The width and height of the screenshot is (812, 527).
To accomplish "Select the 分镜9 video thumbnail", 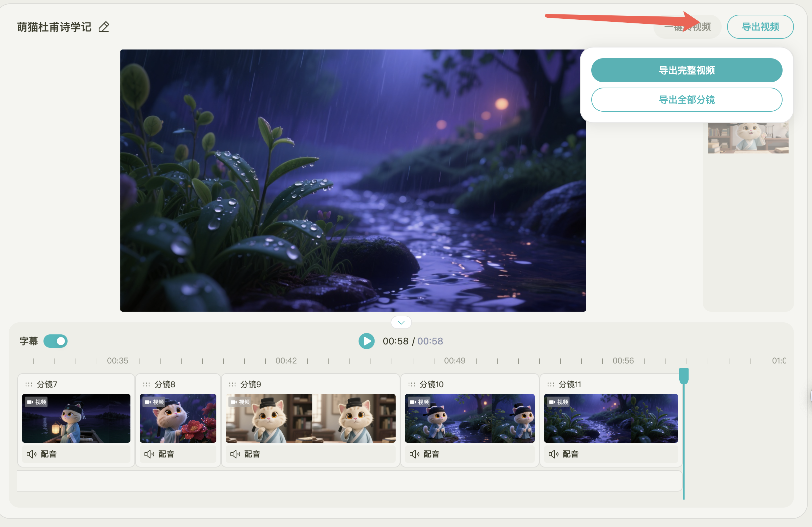I will (310, 418).
